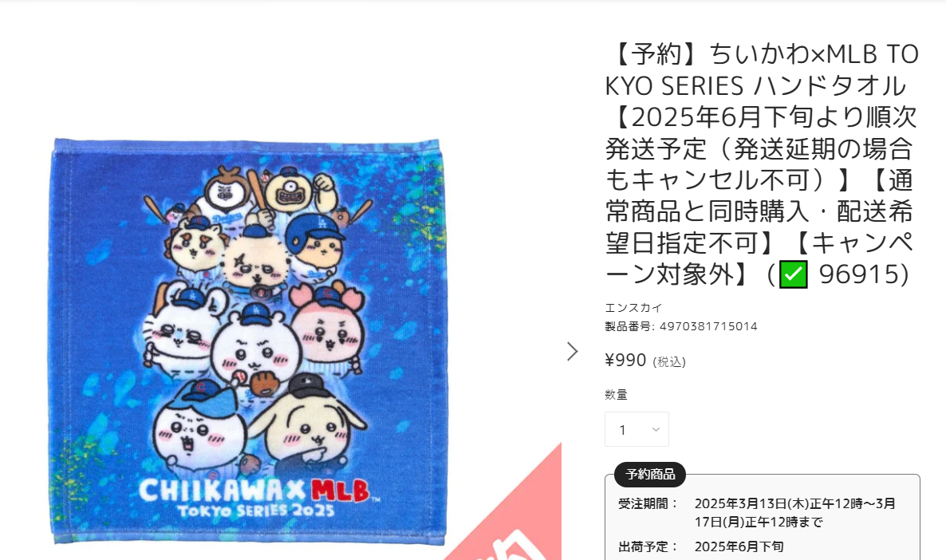This screenshot has width=946, height=560.
Task: Open the エンスカイ vendor link
Action: point(633,308)
